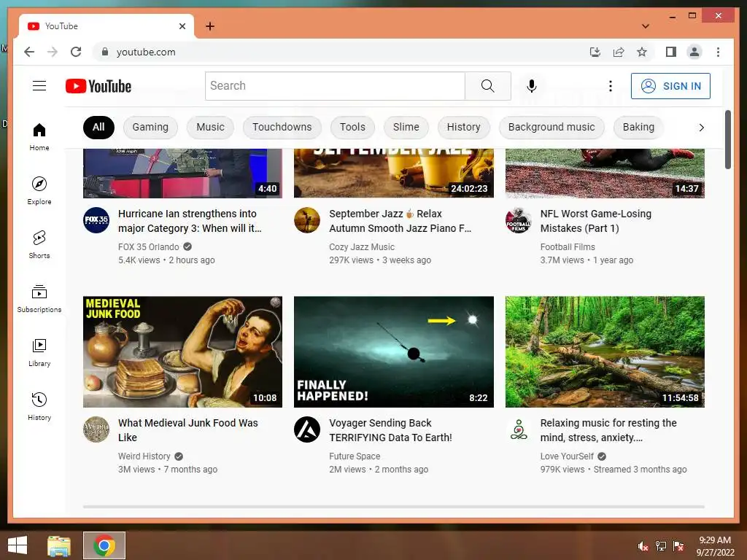Bookmark this page with star icon
This screenshot has height=560, width=747.
point(642,52)
